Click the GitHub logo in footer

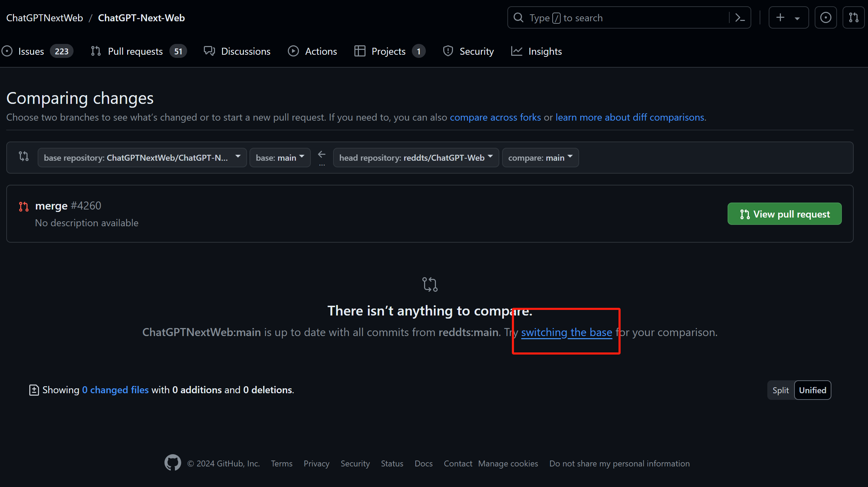[172, 463]
